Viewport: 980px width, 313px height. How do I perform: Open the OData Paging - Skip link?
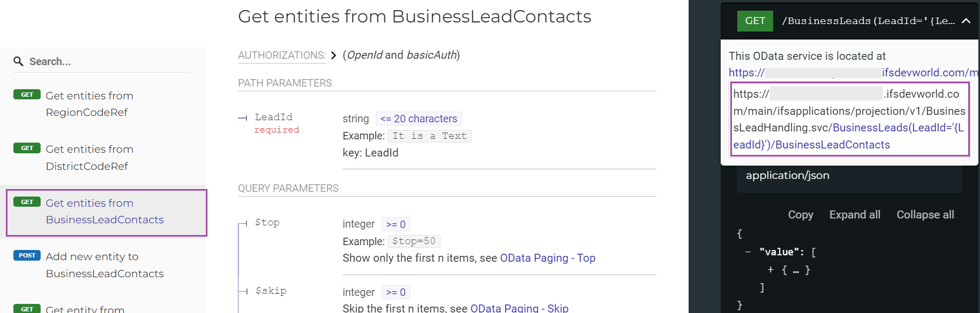click(x=519, y=308)
